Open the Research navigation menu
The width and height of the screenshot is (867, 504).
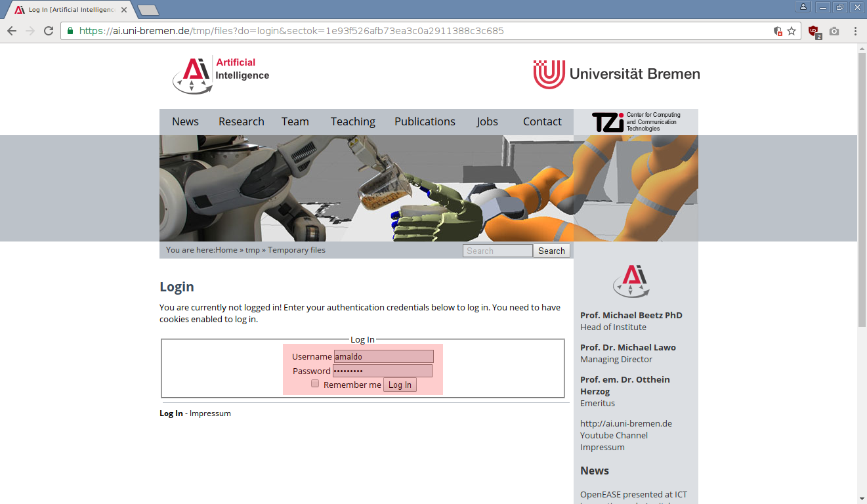[241, 121]
